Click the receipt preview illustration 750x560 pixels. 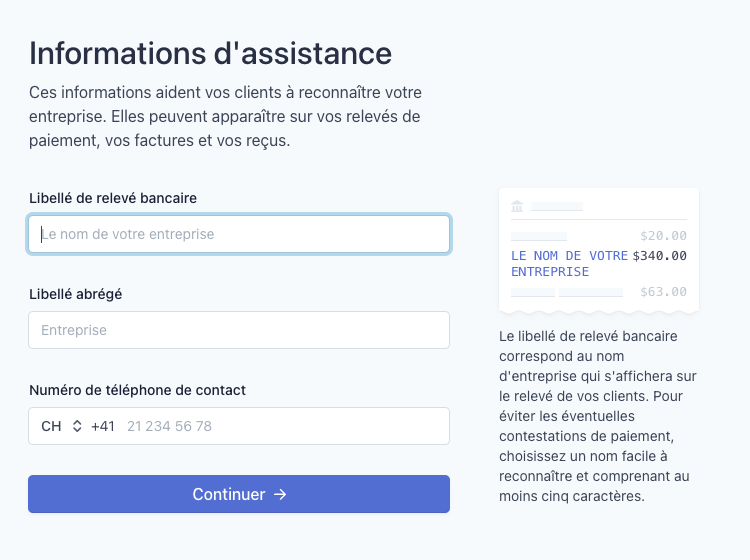pos(599,251)
